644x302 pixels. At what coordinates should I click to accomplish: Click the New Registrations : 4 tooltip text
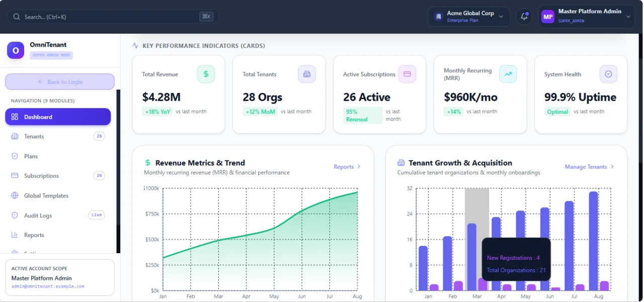(513, 258)
